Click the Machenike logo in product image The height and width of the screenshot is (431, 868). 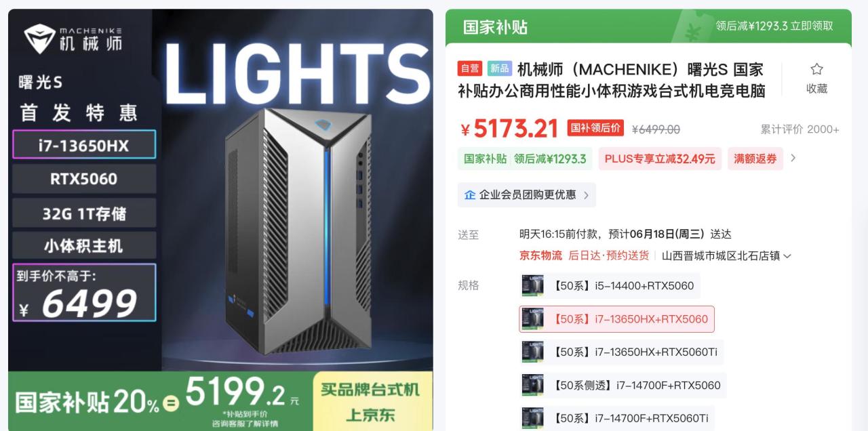(x=73, y=39)
